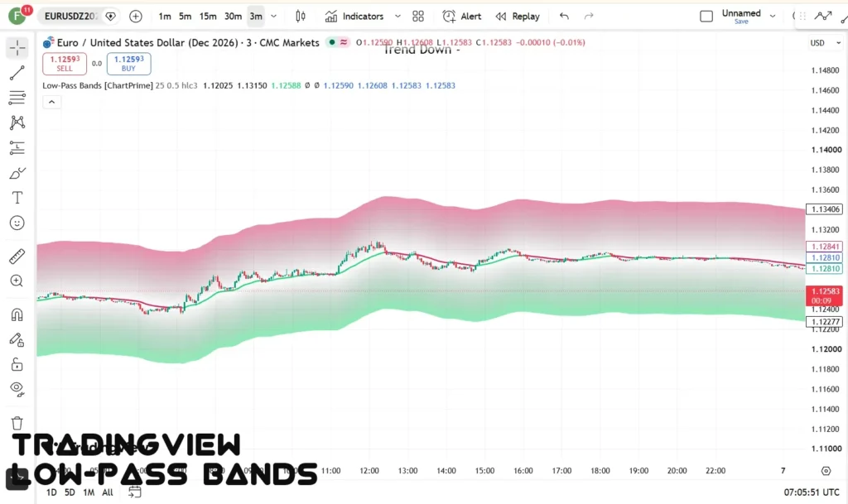Open the price scale settings gear
Screen dimensions: 848x504
coord(826,471)
